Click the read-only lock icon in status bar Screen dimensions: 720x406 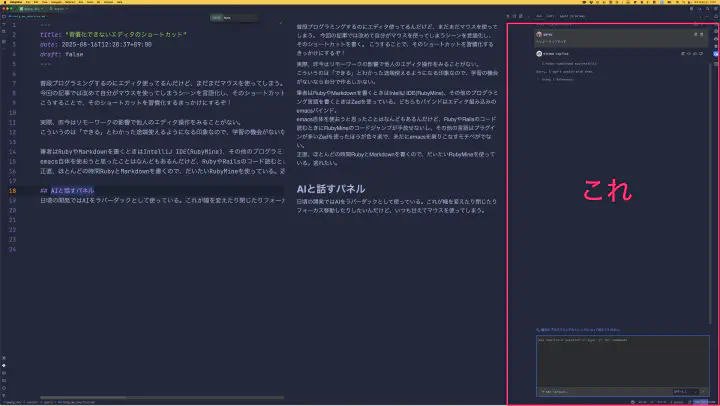click(690, 402)
